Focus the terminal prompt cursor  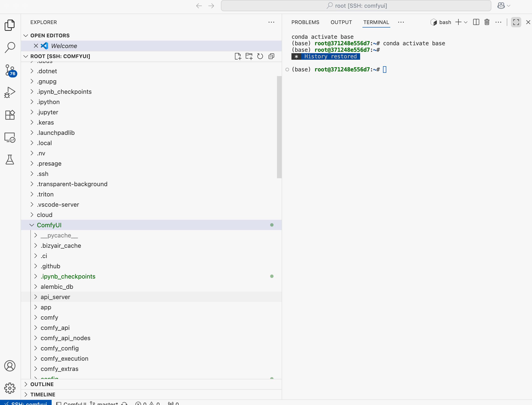(385, 70)
